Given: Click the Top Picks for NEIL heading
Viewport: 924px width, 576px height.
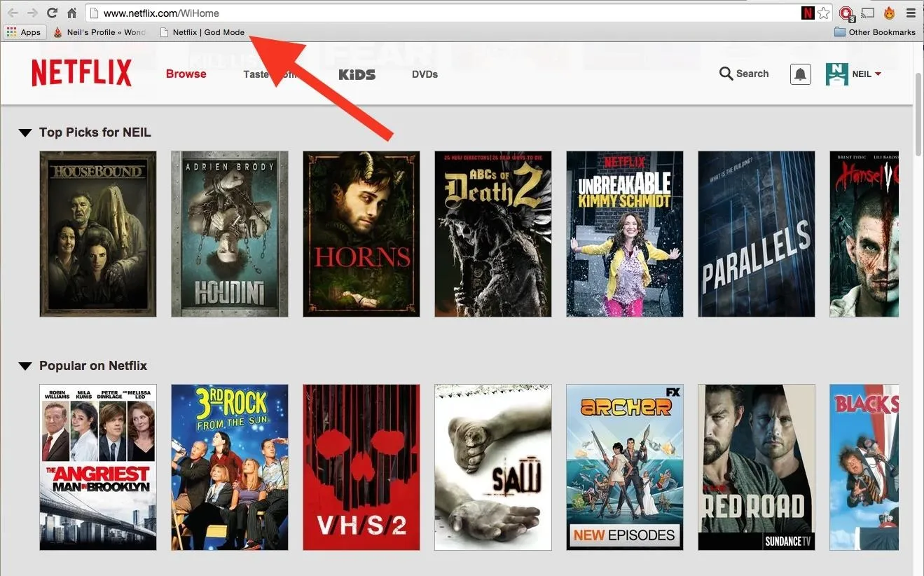Looking at the screenshot, I should [x=95, y=132].
